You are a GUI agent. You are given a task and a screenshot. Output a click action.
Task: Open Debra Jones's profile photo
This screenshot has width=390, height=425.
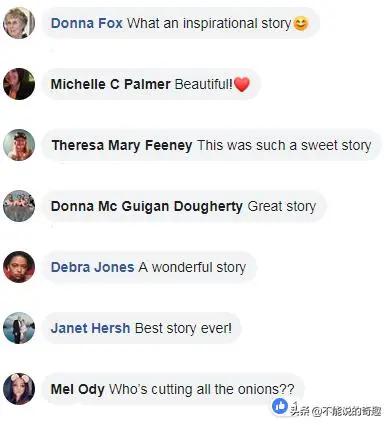19,267
